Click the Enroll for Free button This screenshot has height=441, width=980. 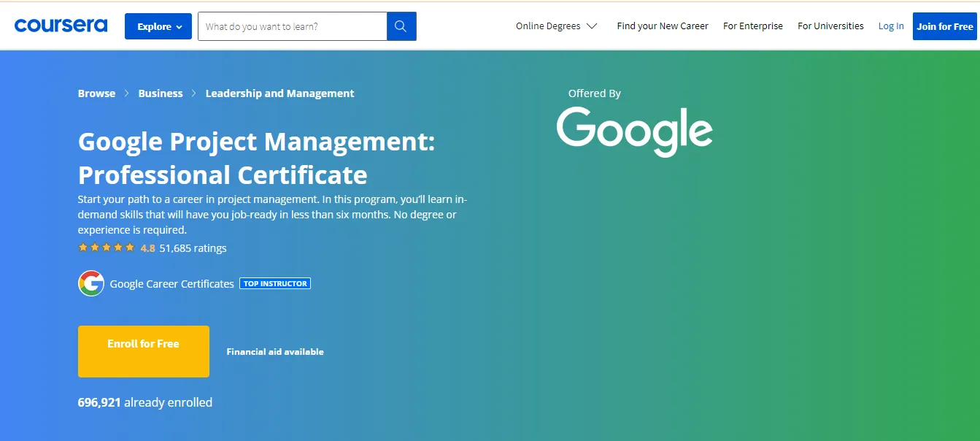[x=143, y=351]
